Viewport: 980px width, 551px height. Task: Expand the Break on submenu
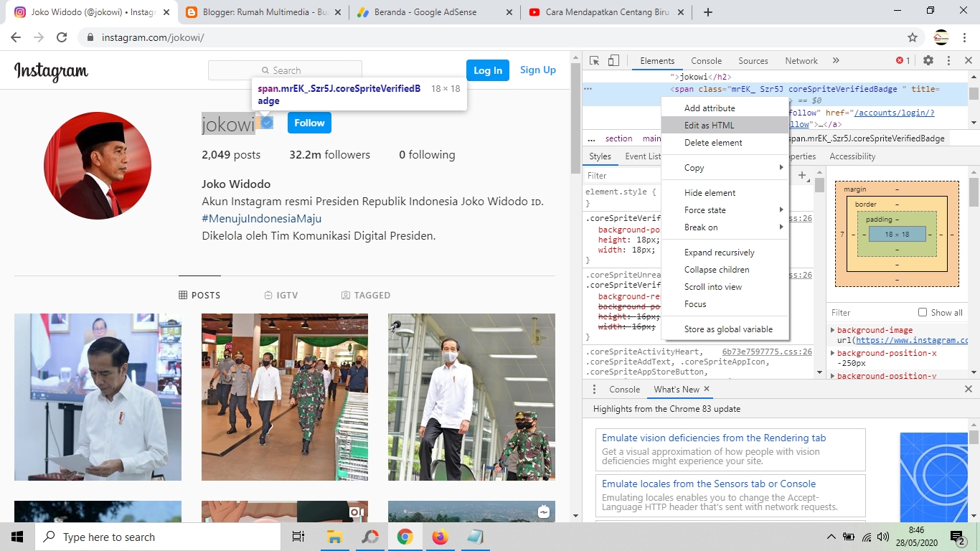[x=725, y=227]
